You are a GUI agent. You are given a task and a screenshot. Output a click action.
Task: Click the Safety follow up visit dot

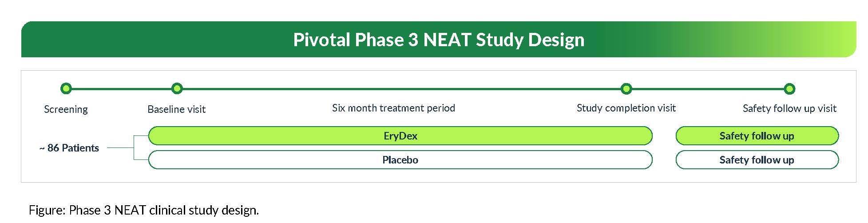pos(789,89)
